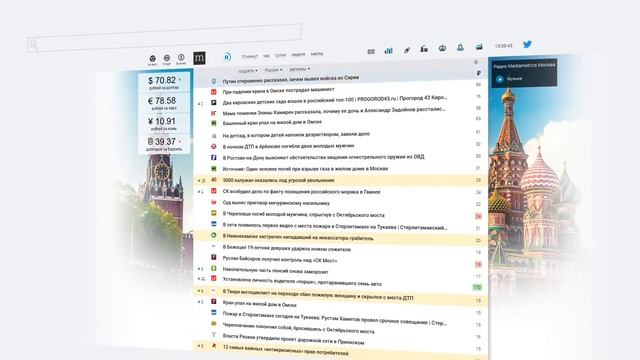The image size is (640, 360).
Task: Open headline 'Руслан Байсаров получил контроль'
Action: 280,259
